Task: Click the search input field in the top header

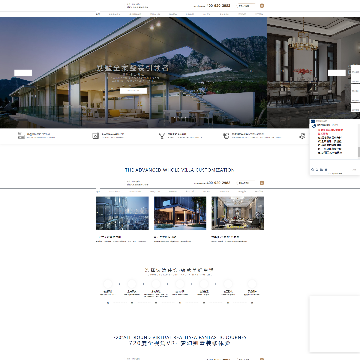Action: pyautogui.click(x=246, y=6)
